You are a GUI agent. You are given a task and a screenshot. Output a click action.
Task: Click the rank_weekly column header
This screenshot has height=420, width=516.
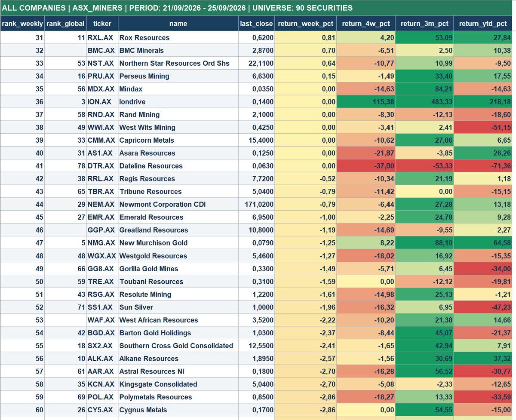(22, 24)
